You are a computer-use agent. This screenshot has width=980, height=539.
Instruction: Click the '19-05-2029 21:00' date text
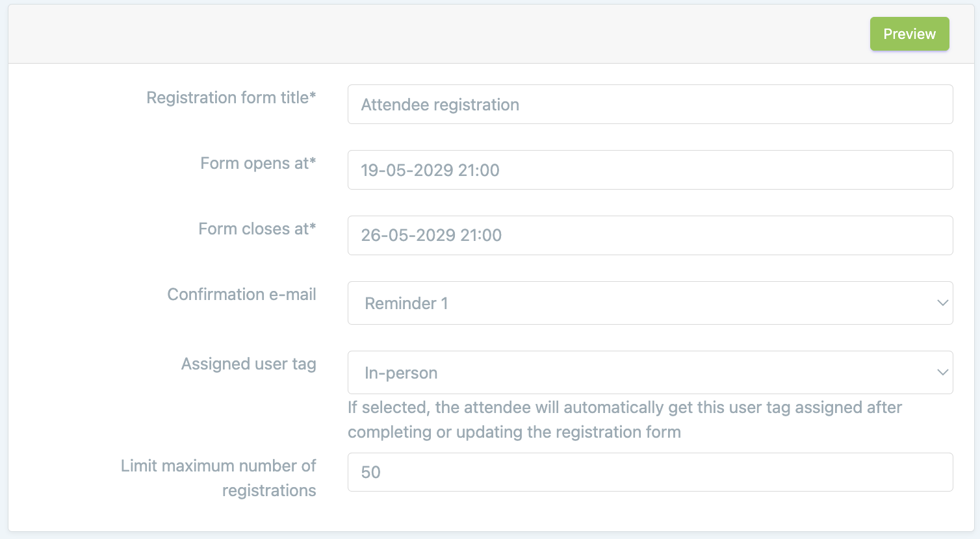tap(430, 170)
